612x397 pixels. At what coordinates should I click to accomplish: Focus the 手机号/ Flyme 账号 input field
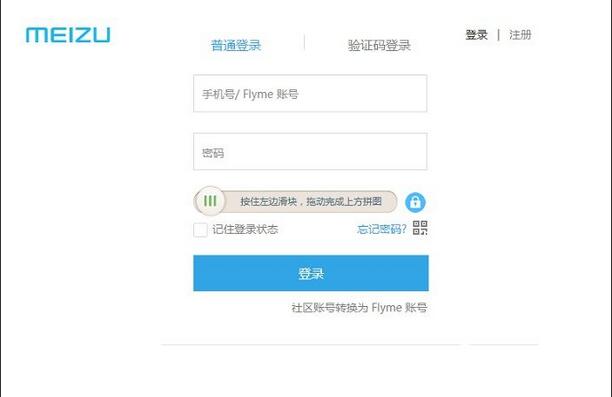click(x=310, y=93)
